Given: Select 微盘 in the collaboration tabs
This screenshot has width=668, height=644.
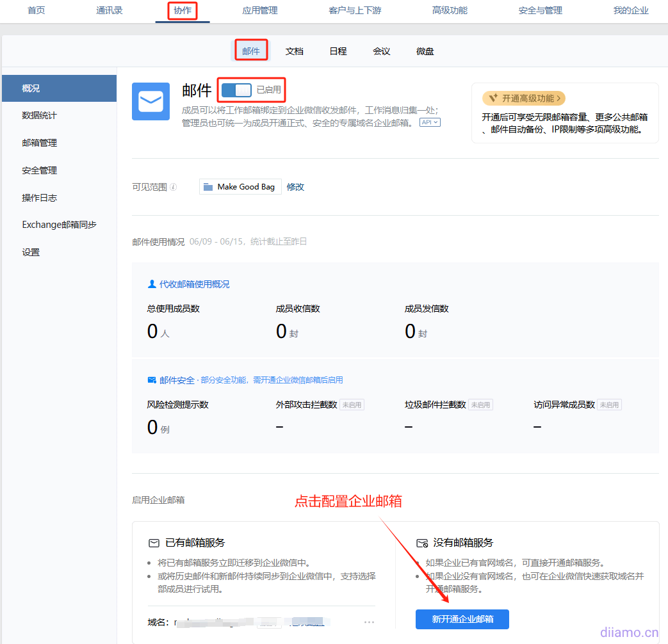Looking at the screenshot, I should pos(425,51).
